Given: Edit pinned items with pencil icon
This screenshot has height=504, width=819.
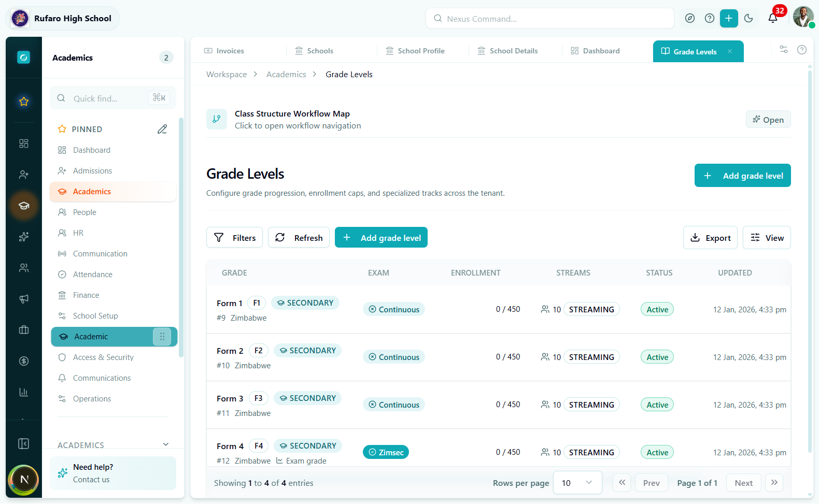Looking at the screenshot, I should pyautogui.click(x=162, y=129).
